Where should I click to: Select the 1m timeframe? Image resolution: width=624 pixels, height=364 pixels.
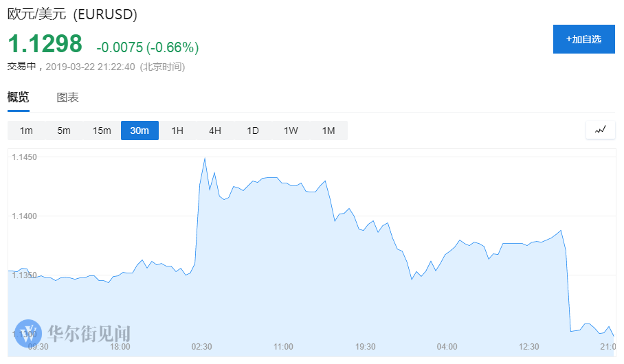[26, 130]
